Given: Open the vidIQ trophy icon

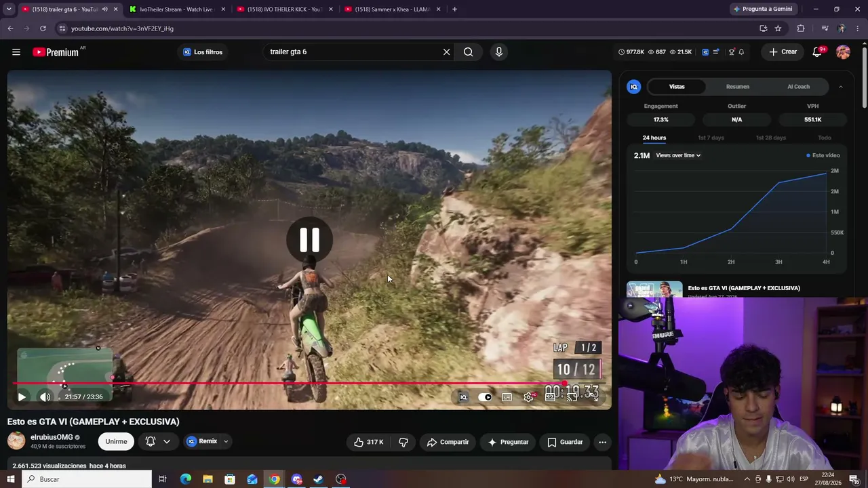Looking at the screenshot, I should (x=731, y=52).
